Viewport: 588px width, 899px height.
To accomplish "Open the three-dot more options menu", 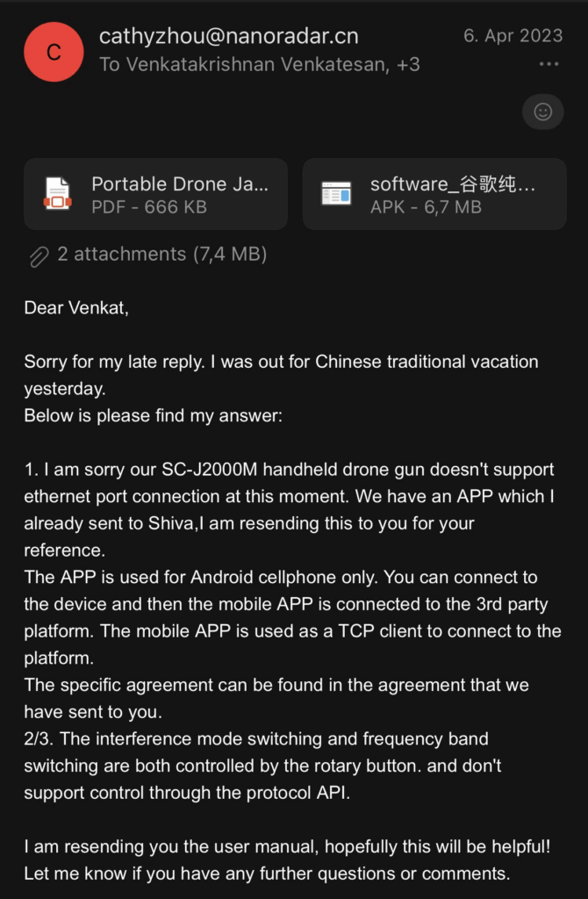I will pos(549,64).
